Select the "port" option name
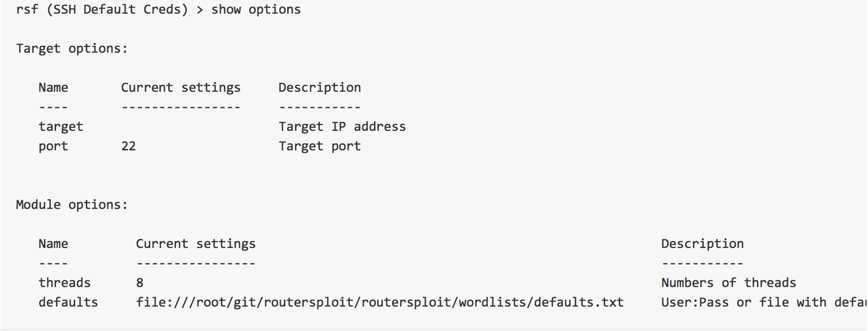The image size is (868, 331). coord(53,146)
